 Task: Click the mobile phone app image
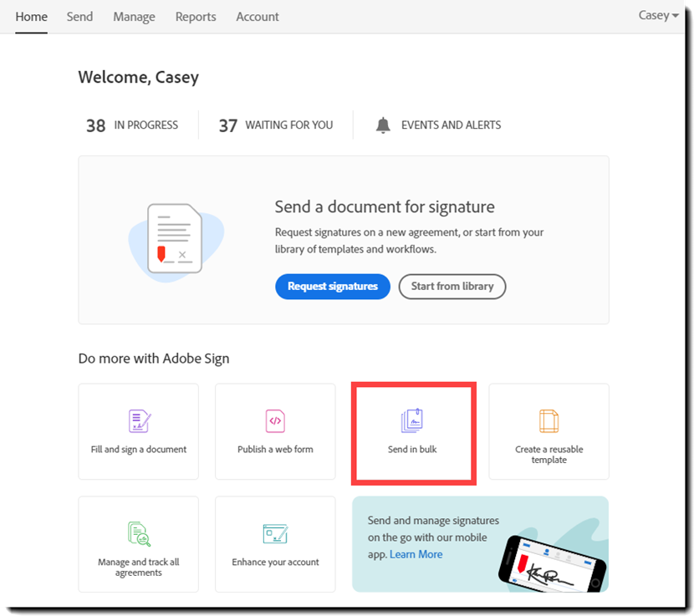point(552,564)
